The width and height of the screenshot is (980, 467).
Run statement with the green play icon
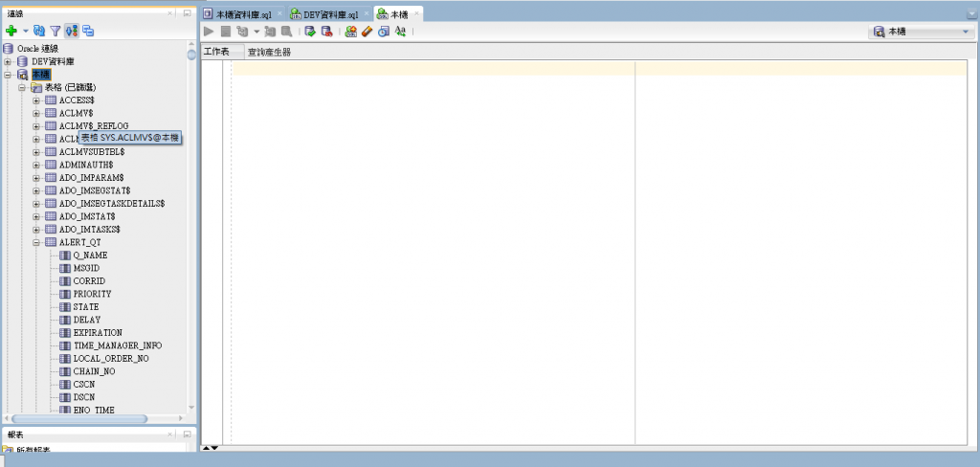pos(210,32)
